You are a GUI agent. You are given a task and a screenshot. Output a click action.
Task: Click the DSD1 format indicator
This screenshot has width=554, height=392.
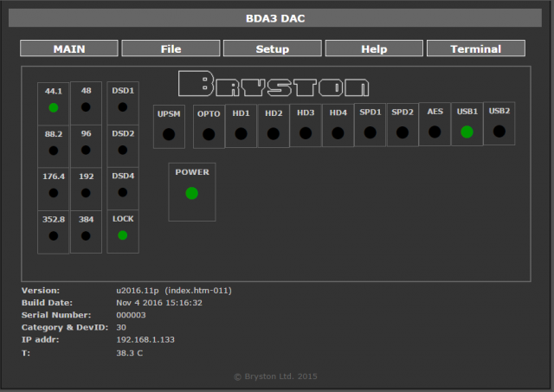[122, 103]
